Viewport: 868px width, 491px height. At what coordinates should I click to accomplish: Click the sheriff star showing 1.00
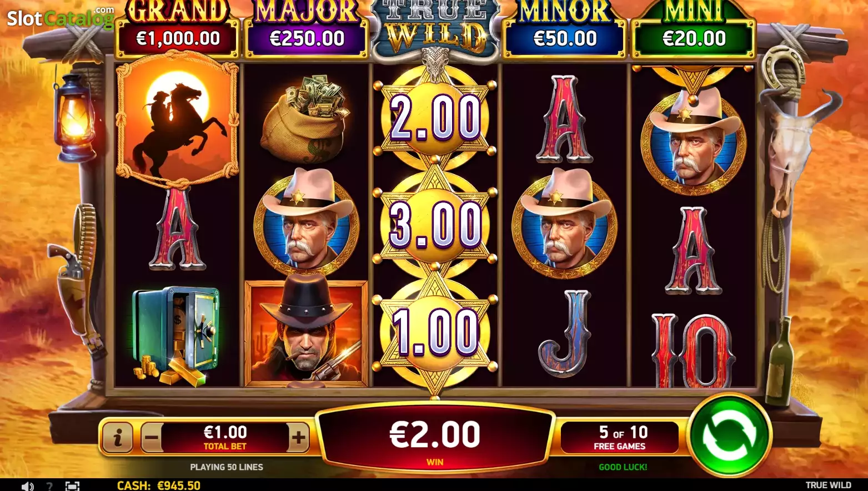435,332
